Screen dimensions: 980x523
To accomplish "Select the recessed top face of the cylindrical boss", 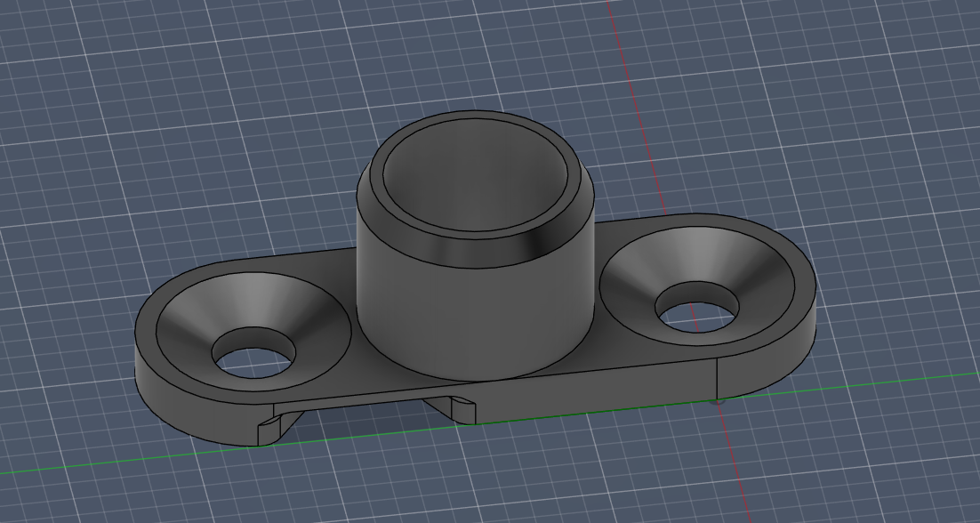I will (x=475, y=175).
